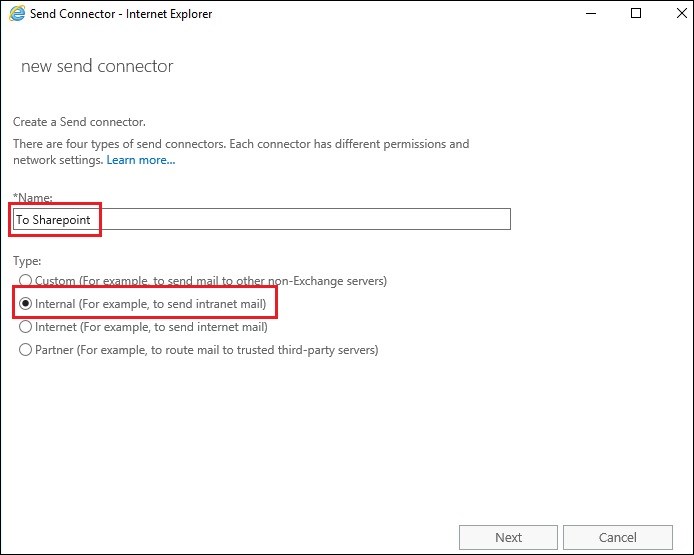Minimize the Send Connector window
Viewport: 694px width, 555px height.
[591, 14]
